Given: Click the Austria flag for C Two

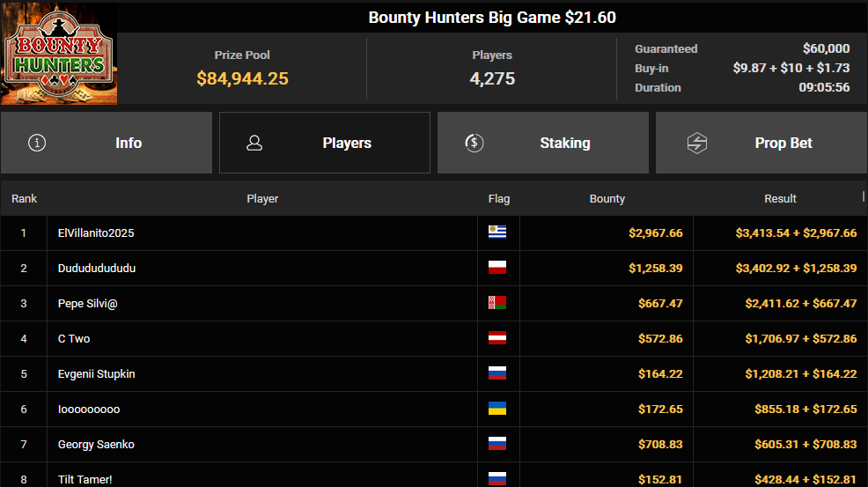Looking at the screenshot, I should (497, 338).
